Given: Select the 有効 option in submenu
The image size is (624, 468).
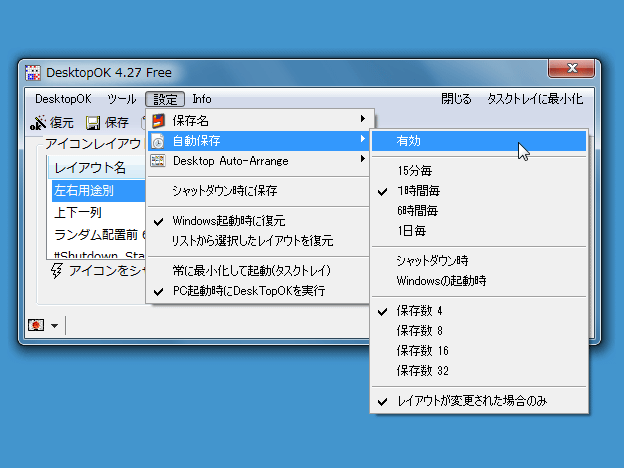Looking at the screenshot, I should tap(479, 141).
